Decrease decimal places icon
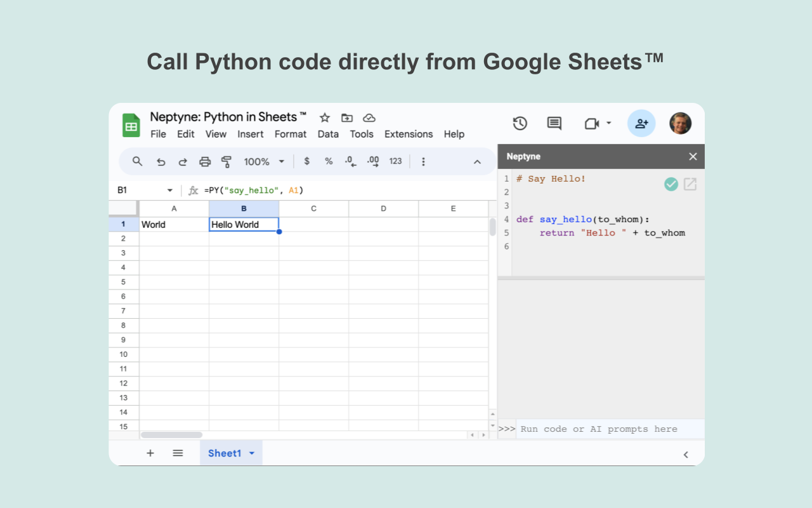 coord(351,161)
